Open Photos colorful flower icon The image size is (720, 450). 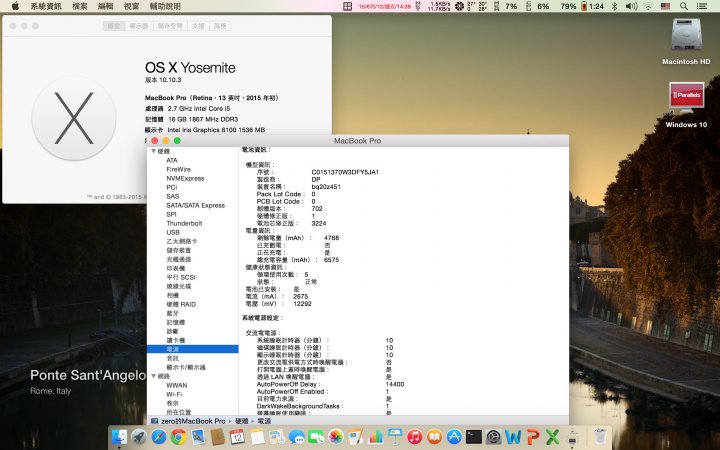pyautogui.click(x=336, y=436)
